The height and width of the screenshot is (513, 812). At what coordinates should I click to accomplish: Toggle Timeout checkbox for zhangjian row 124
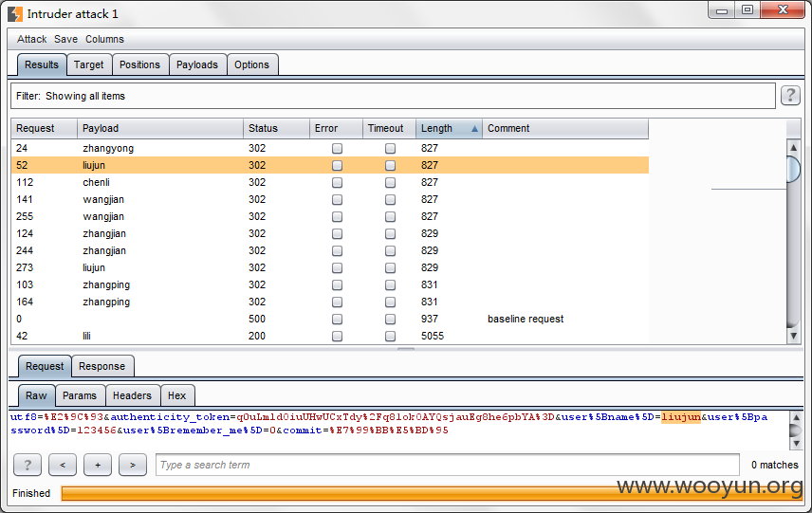pyautogui.click(x=391, y=234)
